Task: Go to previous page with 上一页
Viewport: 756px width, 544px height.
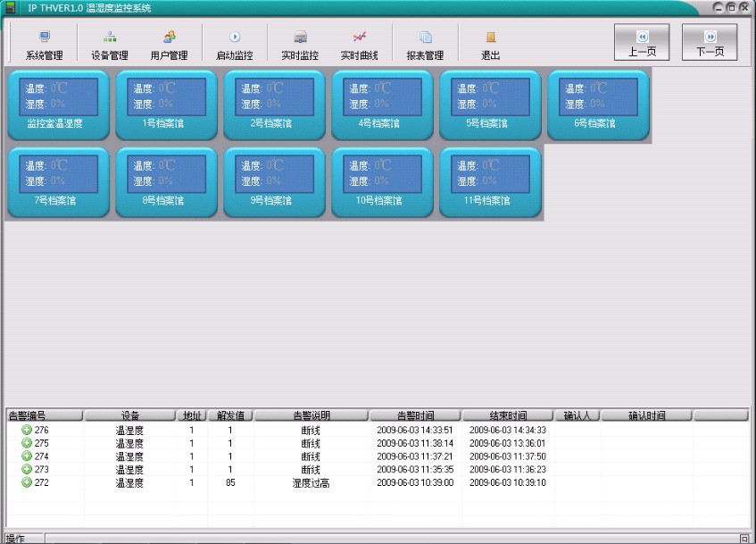Action: click(x=641, y=43)
